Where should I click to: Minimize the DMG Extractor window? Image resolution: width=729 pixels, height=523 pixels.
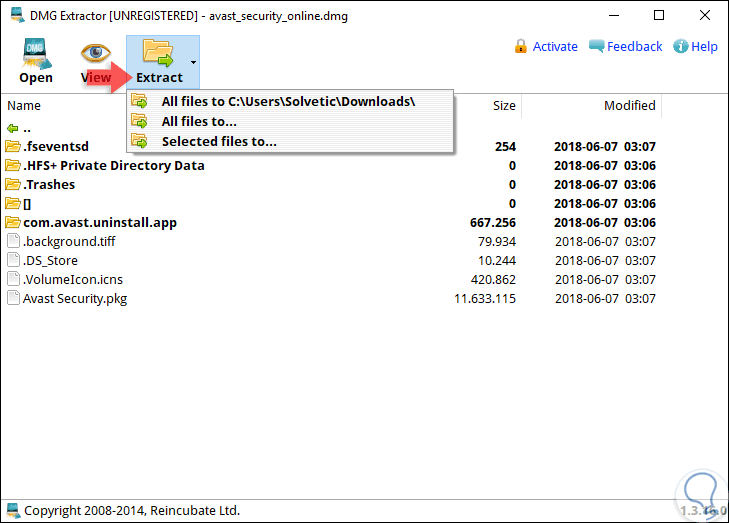point(614,15)
